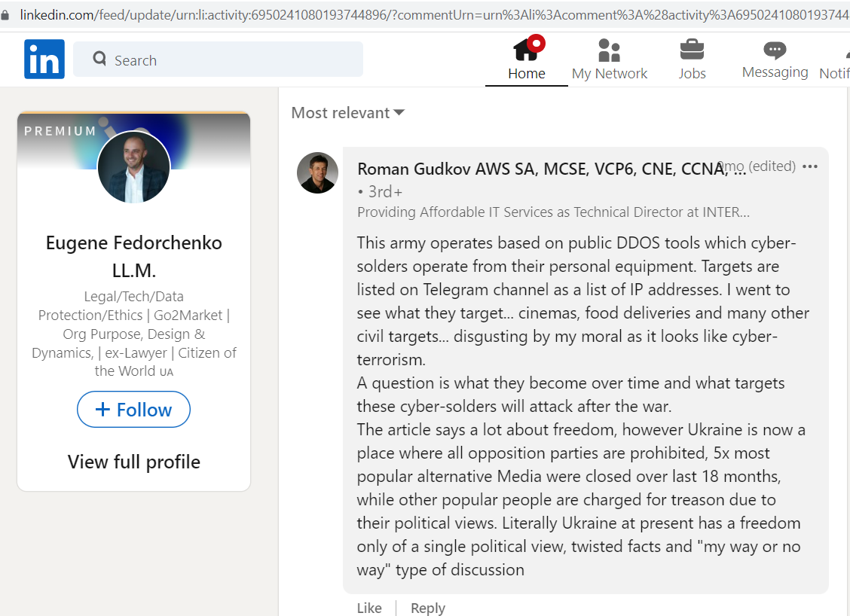This screenshot has width=850, height=616.
Task: Click into the Search input field
Action: [218, 59]
